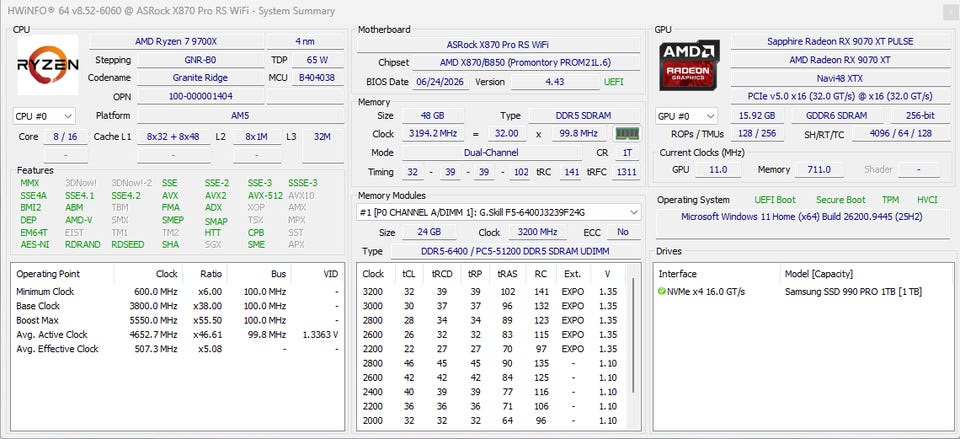The height and width of the screenshot is (439, 960).
Task: Click the Boost Max operating point row
Action: [178, 320]
